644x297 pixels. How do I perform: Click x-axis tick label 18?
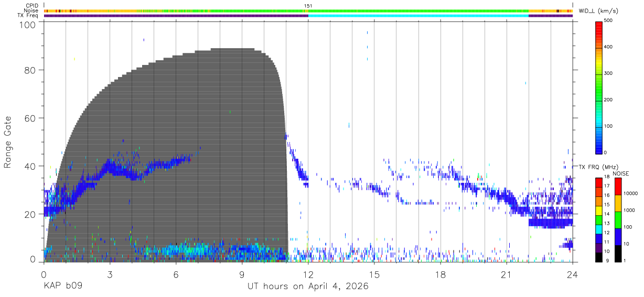click(440, 274)
